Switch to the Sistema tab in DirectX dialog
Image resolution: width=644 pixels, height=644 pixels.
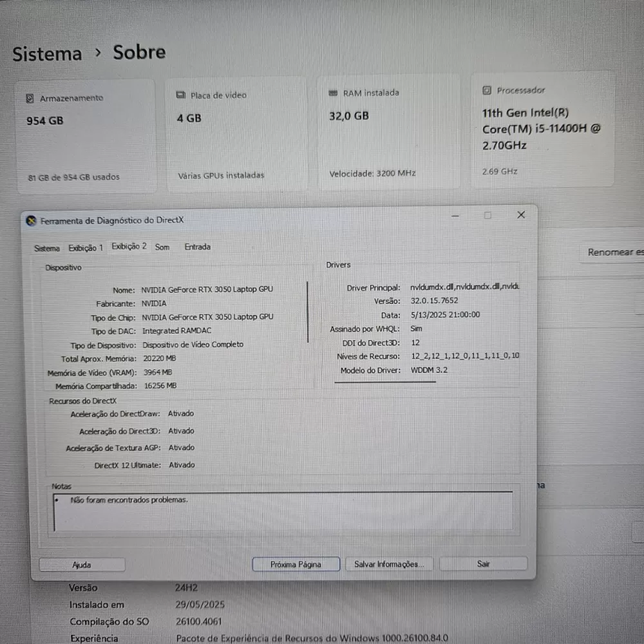47,248
